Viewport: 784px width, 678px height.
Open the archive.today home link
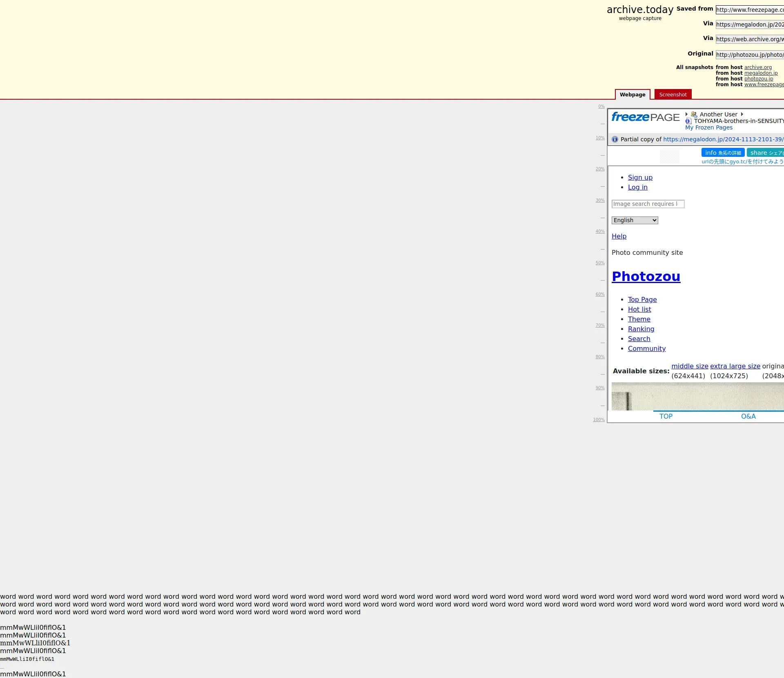[x=640, y=10]
